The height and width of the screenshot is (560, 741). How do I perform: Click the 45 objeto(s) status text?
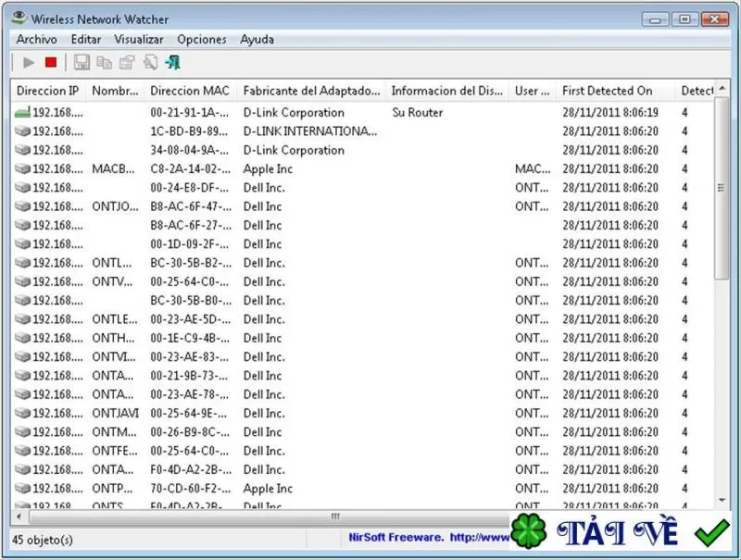click(x=43, y=540)
